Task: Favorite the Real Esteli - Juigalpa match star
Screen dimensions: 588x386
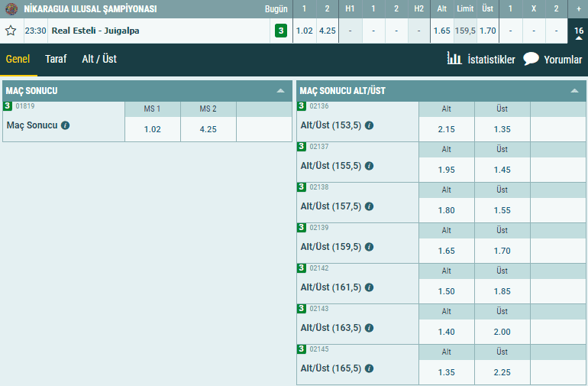Action: (11, 31)
